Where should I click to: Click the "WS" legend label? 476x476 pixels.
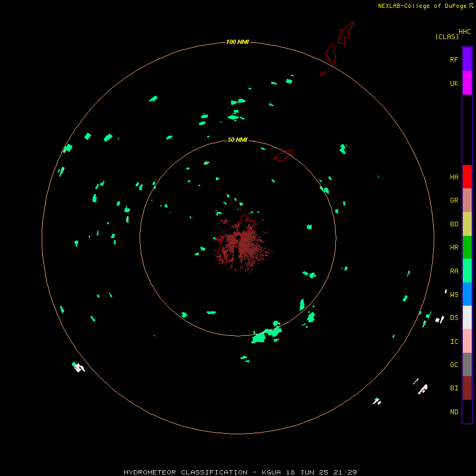(454, 294)
